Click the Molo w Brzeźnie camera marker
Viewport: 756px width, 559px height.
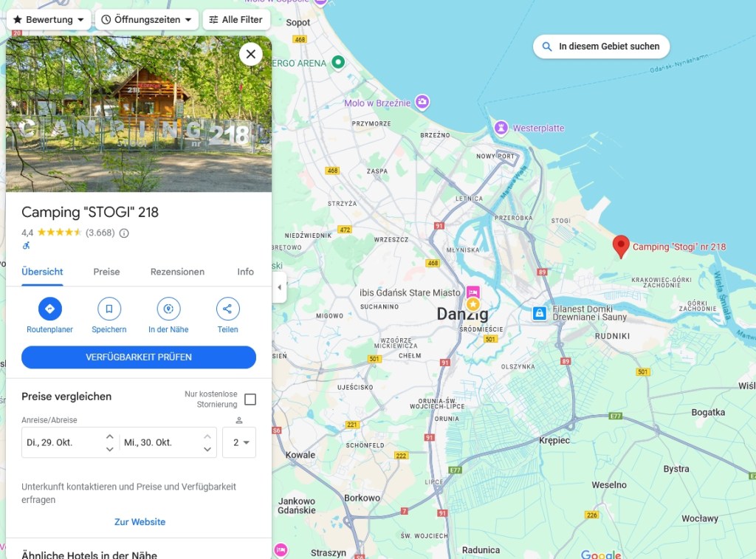[x=422, y=102]
